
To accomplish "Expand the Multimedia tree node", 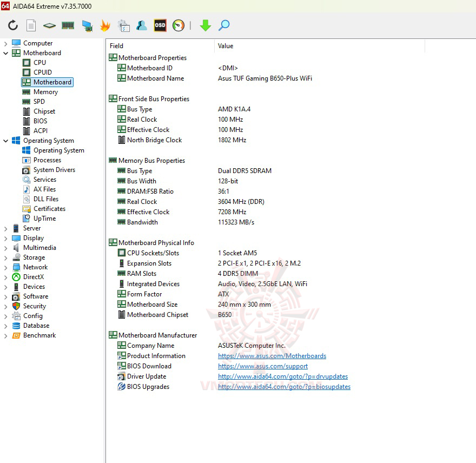I will tap(5, 248).
